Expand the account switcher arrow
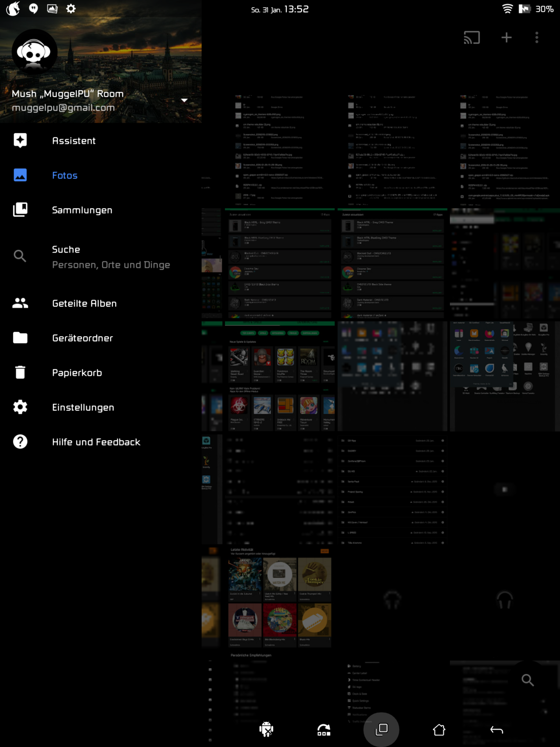This screenshot has height=747, width=560. click(x=184, y=100)
